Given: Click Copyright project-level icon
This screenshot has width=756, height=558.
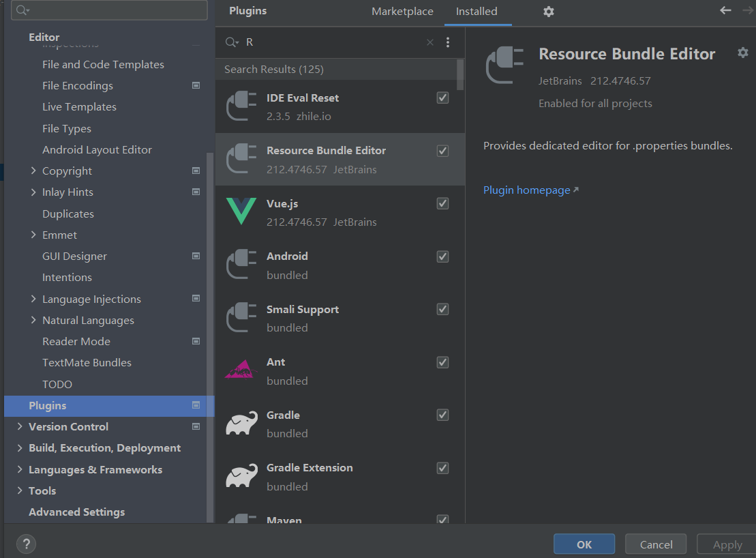Looking at the screenshot, I should 196,171.
